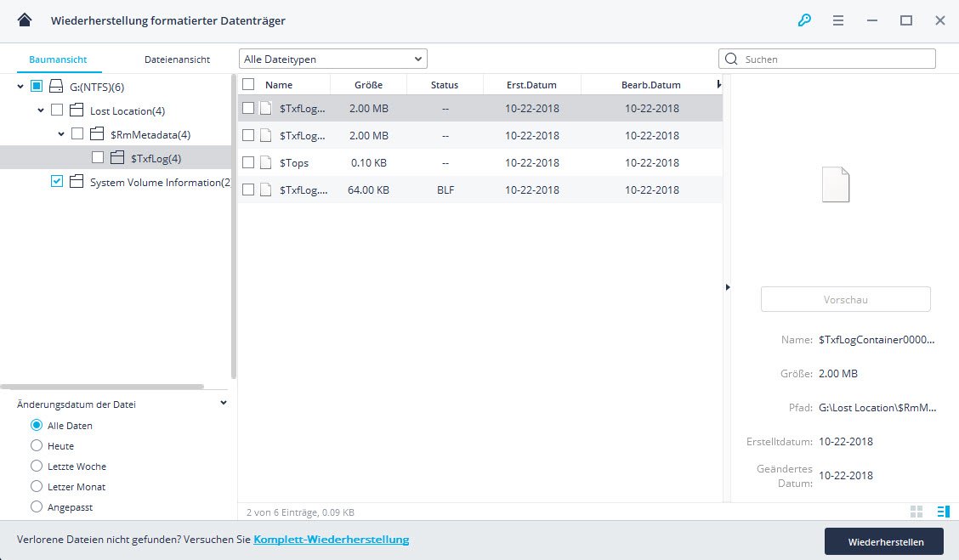Click file icon of the 64.00 KB BLF row
This screenshot has width=959, height=560.
[265, 189]
